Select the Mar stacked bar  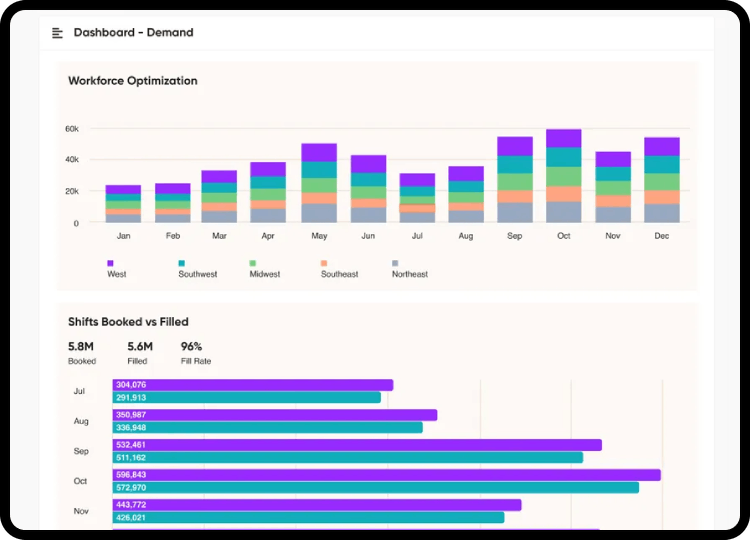coord(219,196)
